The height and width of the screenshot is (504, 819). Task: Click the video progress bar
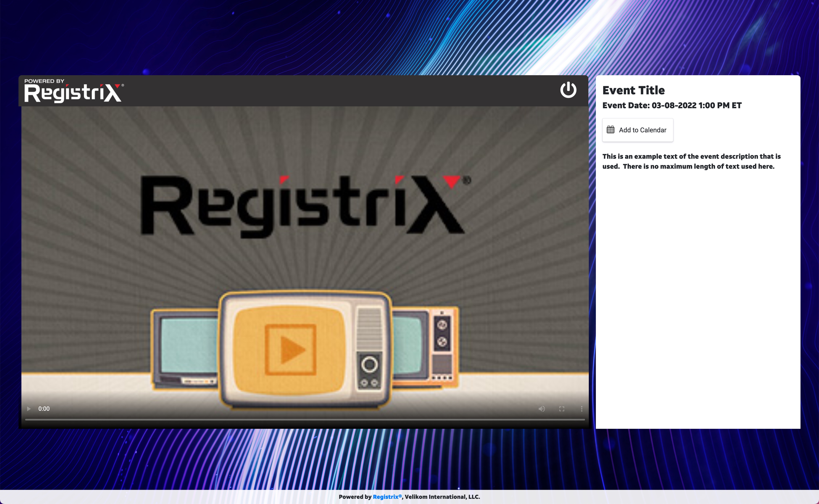305,420
